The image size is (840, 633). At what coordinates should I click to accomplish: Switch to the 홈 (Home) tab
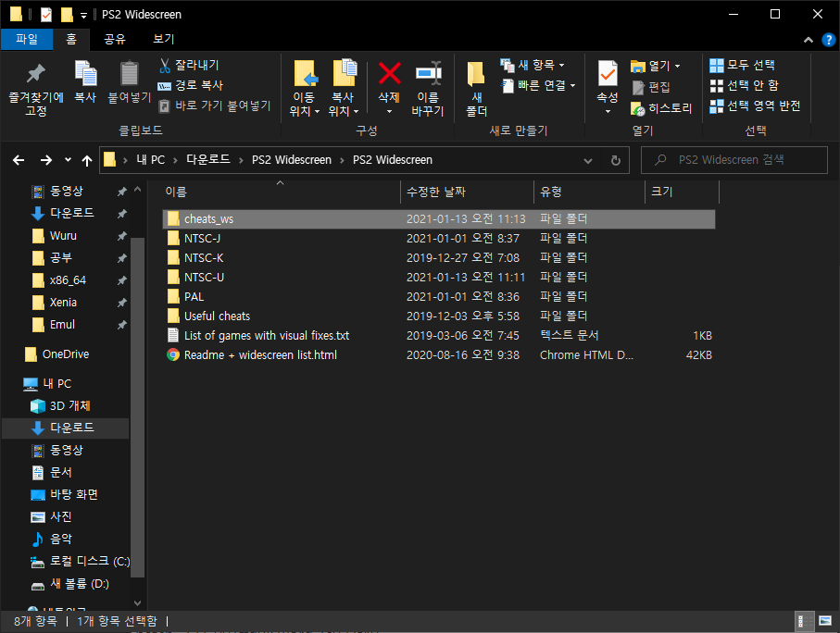[71, 39]
